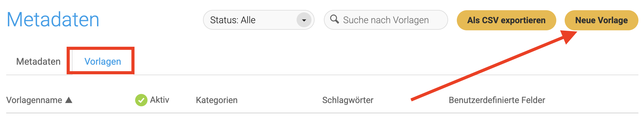Focus the Suche nach Vorlagen field
Viewport: 644px width, 117px height.
[x=386, y=20]
